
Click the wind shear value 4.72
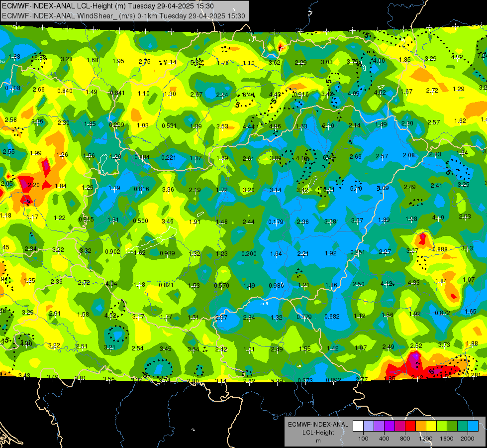(x=457, y=57)
